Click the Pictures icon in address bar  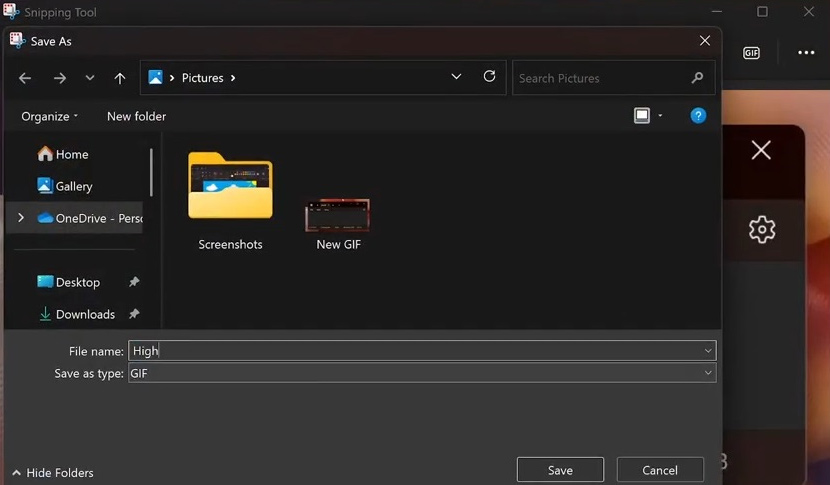(x=155, y=77)
